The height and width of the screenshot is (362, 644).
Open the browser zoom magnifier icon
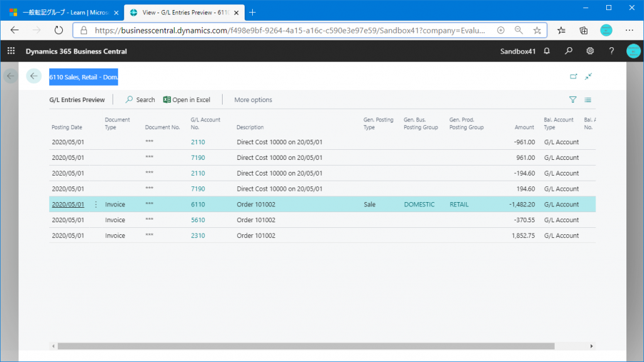coord(519,30)
